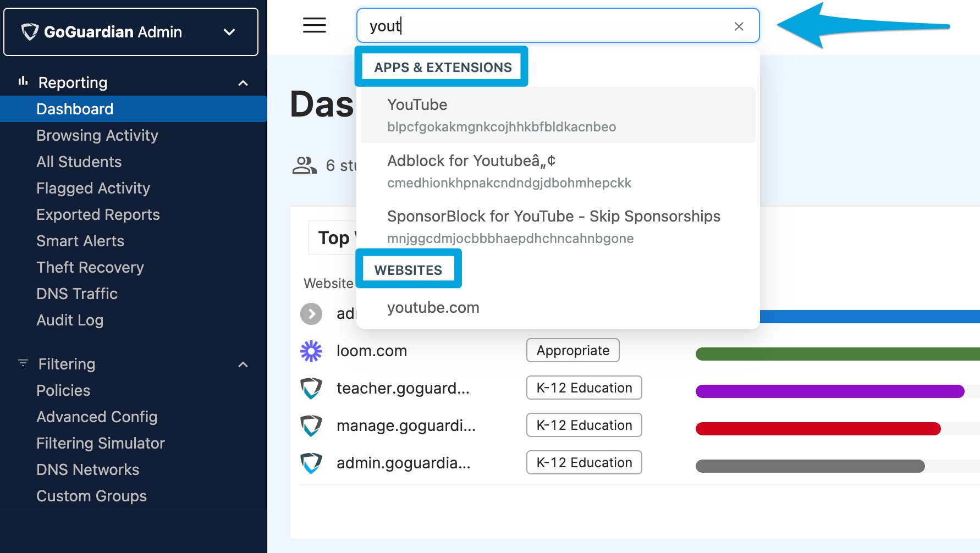
Task: Click loom.com website name
Action: pos(372,351)
